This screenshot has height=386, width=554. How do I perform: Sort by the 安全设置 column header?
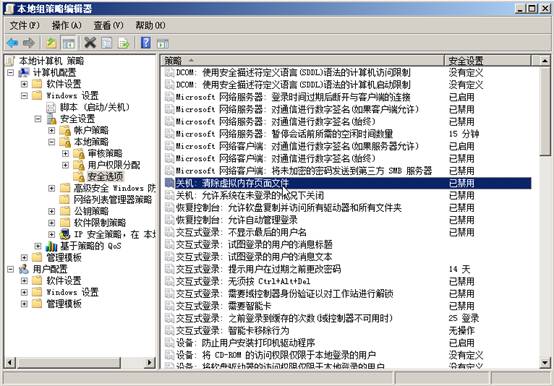[488, 61]
